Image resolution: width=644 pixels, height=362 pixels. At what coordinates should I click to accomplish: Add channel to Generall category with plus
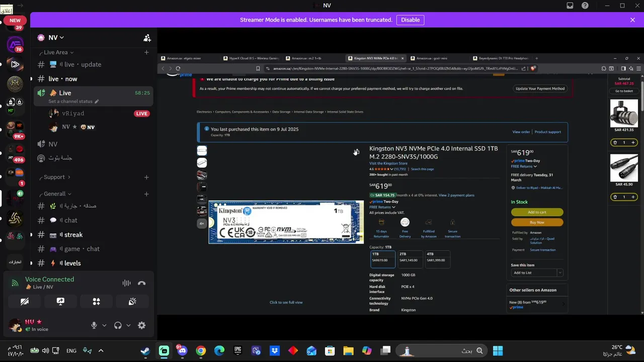[146, 194]
